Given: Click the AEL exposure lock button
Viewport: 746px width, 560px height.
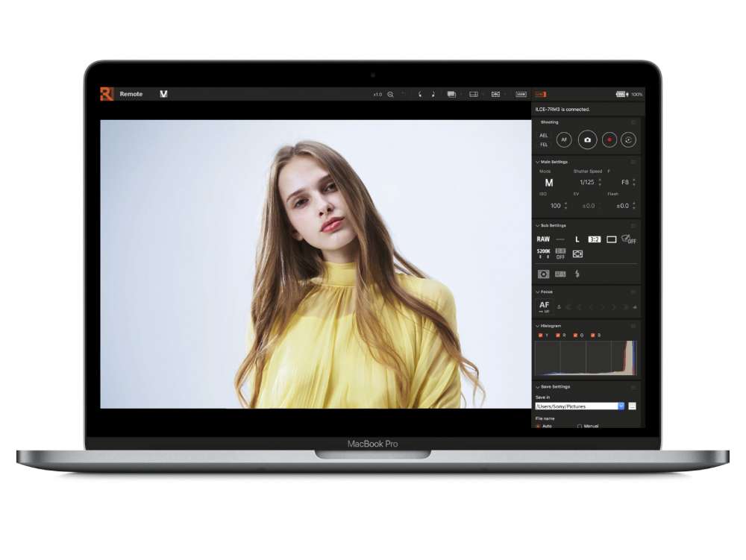Looking at the screenshot, I should [x=543, y=136].
